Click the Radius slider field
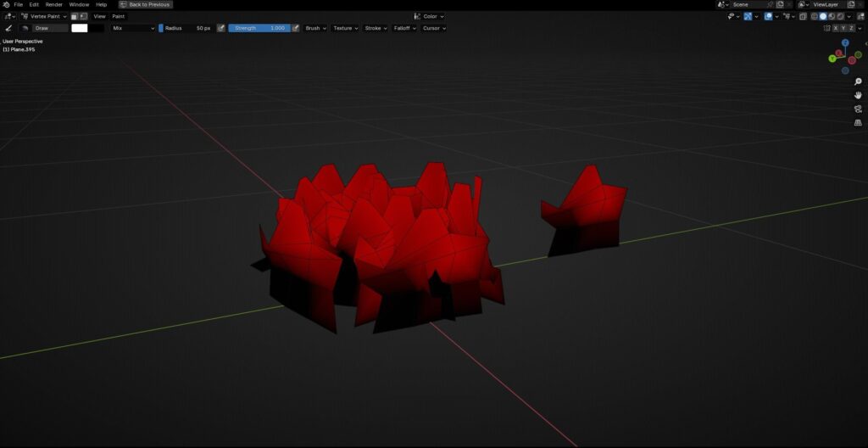The height and width of the screenshot is (448, 868). click(186, 28)
